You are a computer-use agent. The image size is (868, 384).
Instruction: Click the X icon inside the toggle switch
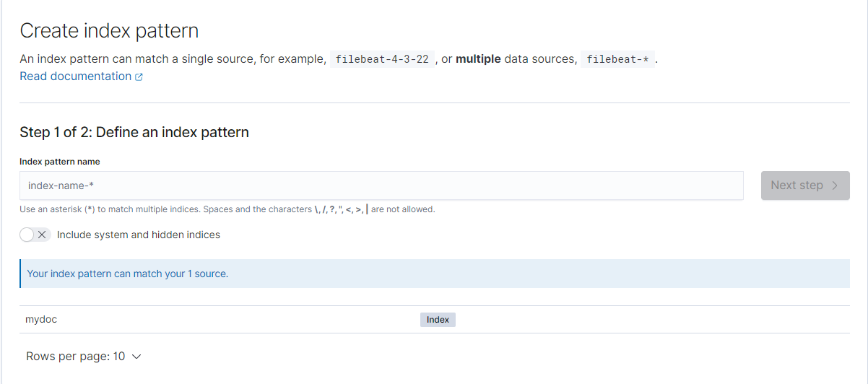[42, 235]
